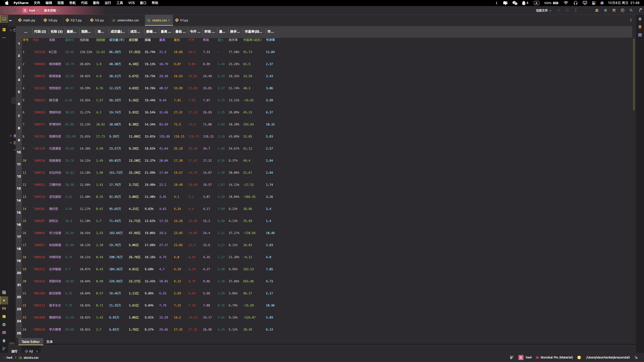Screen dimensions: 644x362
Task: Open the Python Packages tool window
Action: tap(4, 316)
